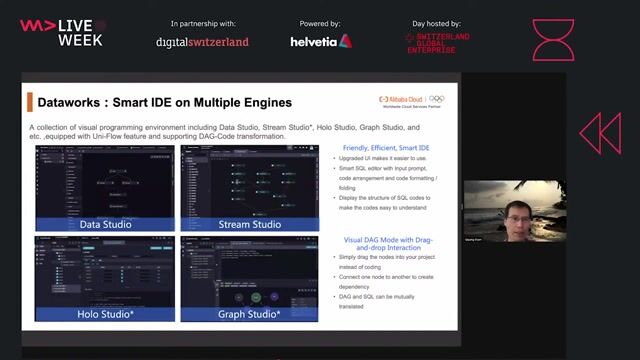
Task: Click the pink double-arrow rewind icon
Action: 600,133
